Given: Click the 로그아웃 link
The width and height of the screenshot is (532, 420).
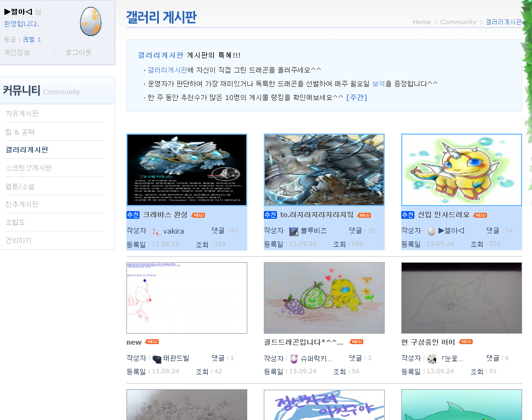Looking at the screenshot, I should coord(78,53).
